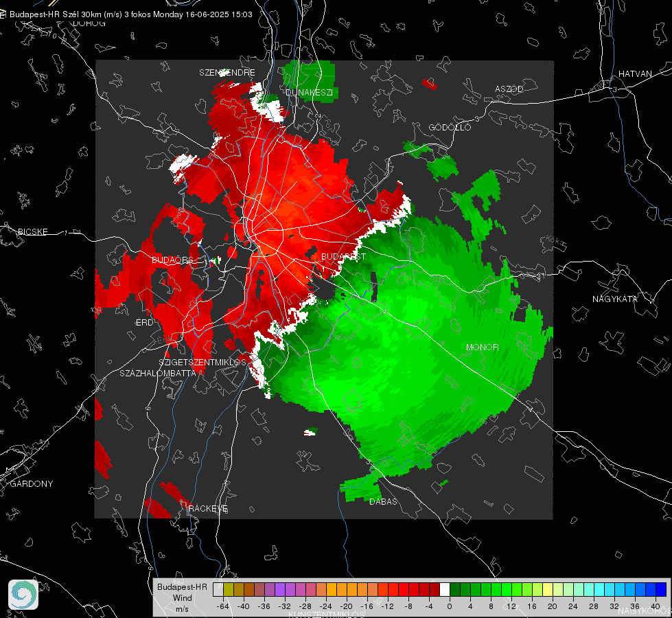672x618 pixels.
Task: Click the SZENTENDRE city label
Action: coord(227,73)
